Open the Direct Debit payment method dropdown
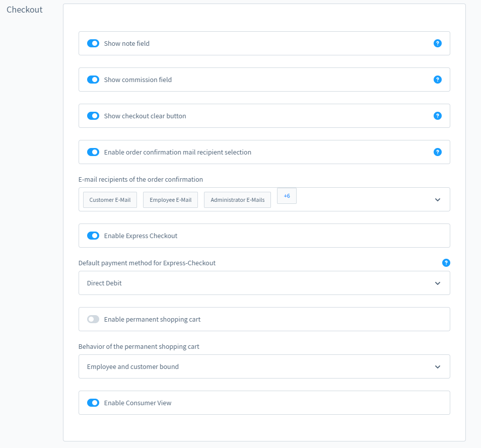The height and width of the screenshot is (448, 483). point(437,283)
